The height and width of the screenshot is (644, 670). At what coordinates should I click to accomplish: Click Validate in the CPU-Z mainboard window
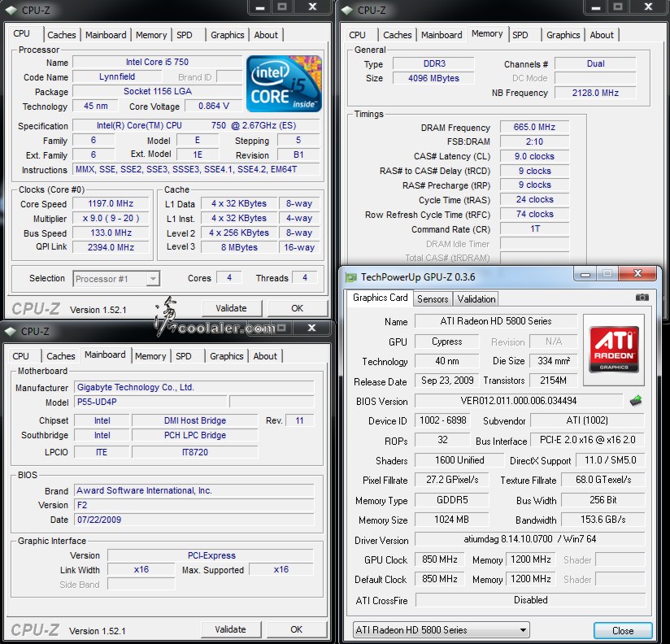click(x=230, y=629)
